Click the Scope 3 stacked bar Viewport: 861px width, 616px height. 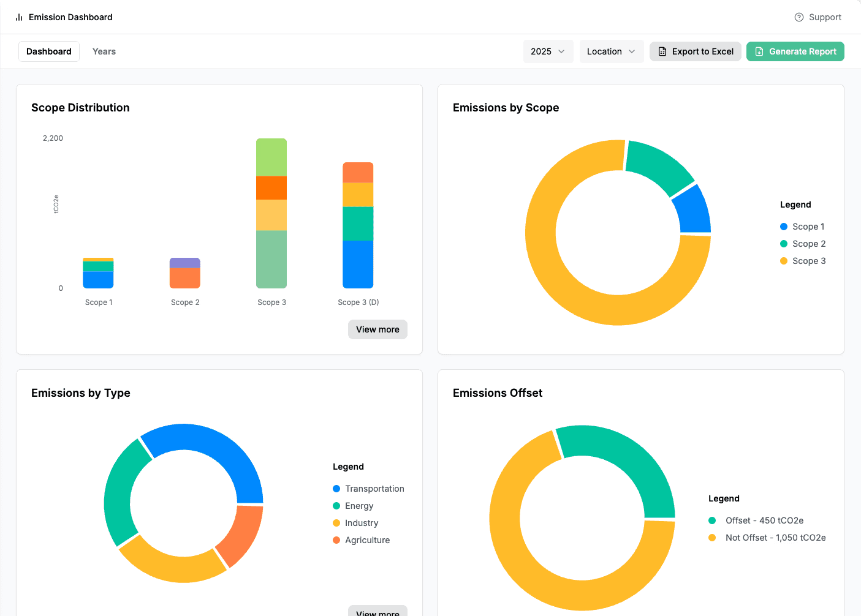click(x=271, y=213)
